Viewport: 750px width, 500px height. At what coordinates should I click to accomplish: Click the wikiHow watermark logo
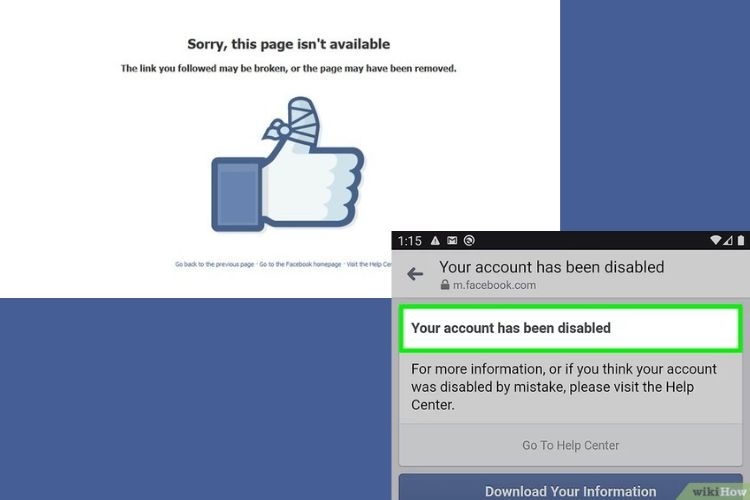(719, 491)
